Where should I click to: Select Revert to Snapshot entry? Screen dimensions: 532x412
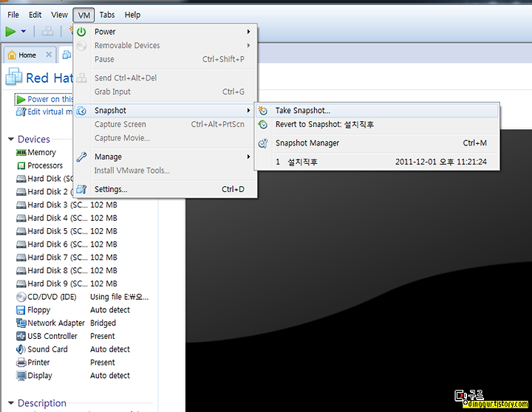(377, 125)
